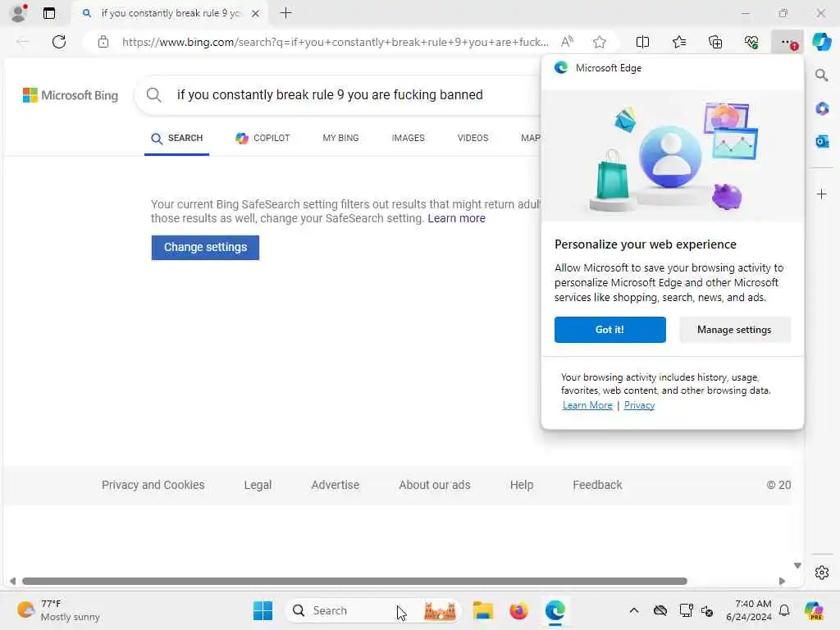Open weather widget Mostly sunny

[59, 610]
